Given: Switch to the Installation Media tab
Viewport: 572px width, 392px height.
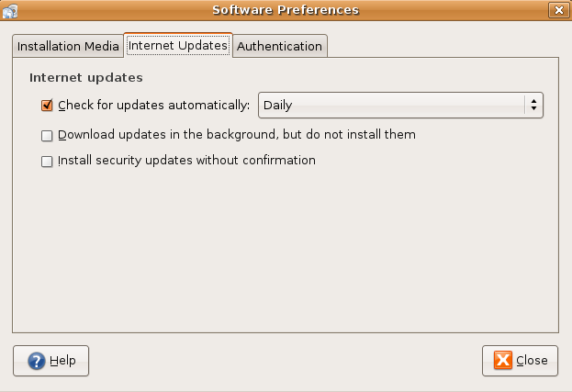Looking at the screenshot, I should (x=68, y=46).
